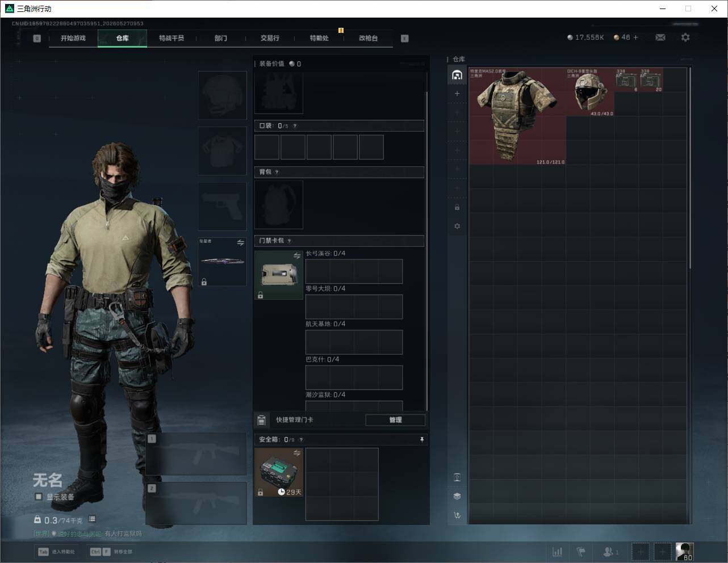Click the quick manage keycard icon
Image resolution: width=728 pixels, height=563 pixels.
click(261, 420)
